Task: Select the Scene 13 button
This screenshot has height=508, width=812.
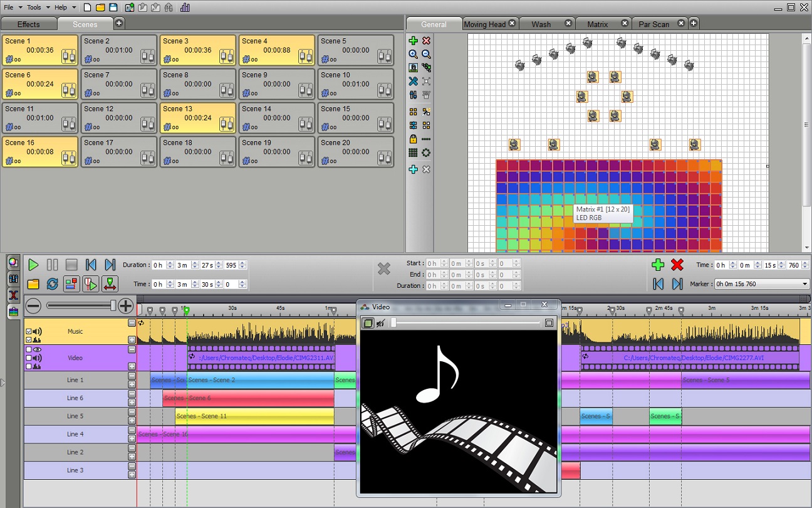Action: point(198,118)
